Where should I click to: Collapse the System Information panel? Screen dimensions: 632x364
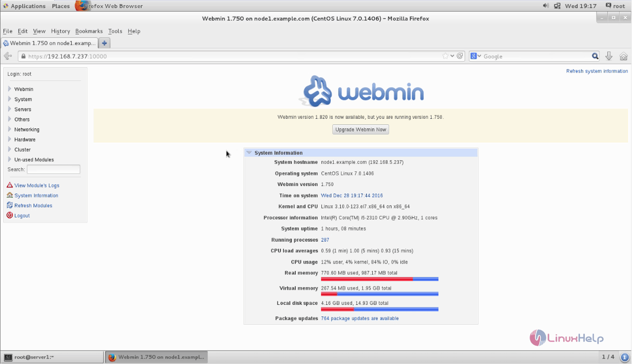tap(249, 153)
